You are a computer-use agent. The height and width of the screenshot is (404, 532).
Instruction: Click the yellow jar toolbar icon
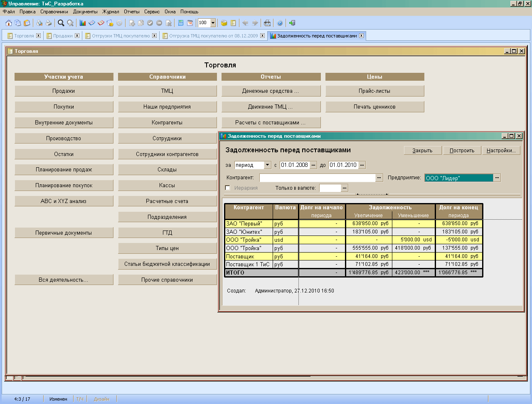[224, 23]
